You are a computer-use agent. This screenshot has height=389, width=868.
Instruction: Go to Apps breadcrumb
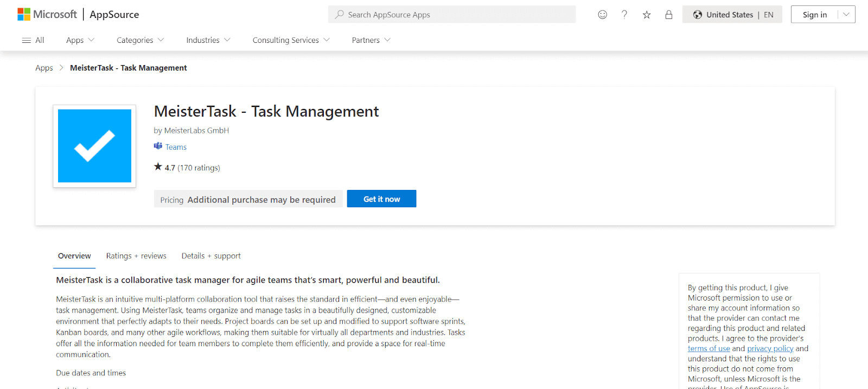tap(44, 68)
